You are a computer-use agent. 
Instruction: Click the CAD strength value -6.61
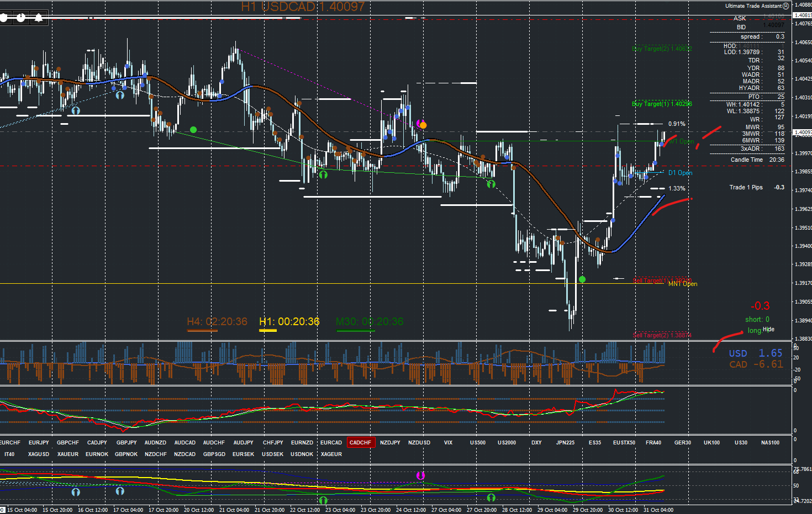click(x=768, y=364)
